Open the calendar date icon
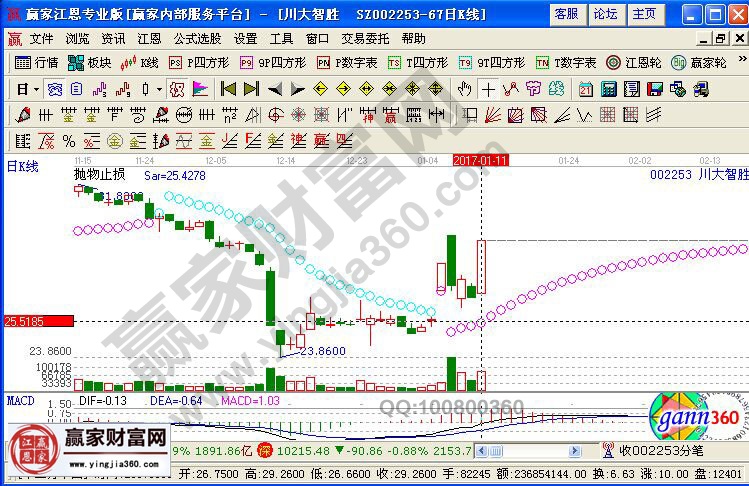The image size is (749, 486). [585, 88]
